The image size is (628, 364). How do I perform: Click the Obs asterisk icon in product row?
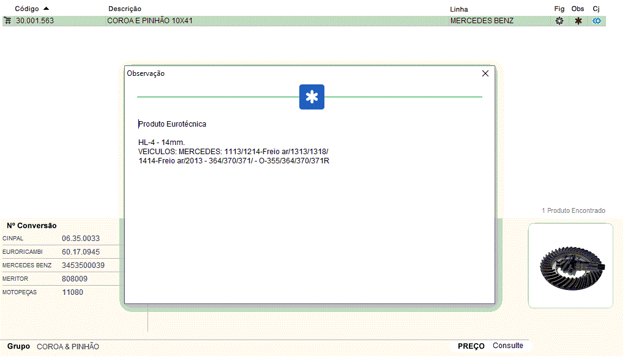tap(578, 21)
